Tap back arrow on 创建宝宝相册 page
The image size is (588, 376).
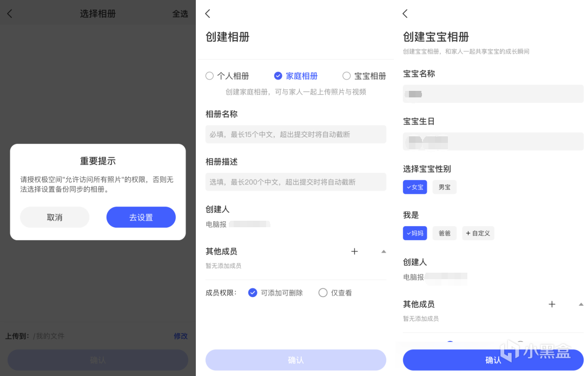coord(405,14)
